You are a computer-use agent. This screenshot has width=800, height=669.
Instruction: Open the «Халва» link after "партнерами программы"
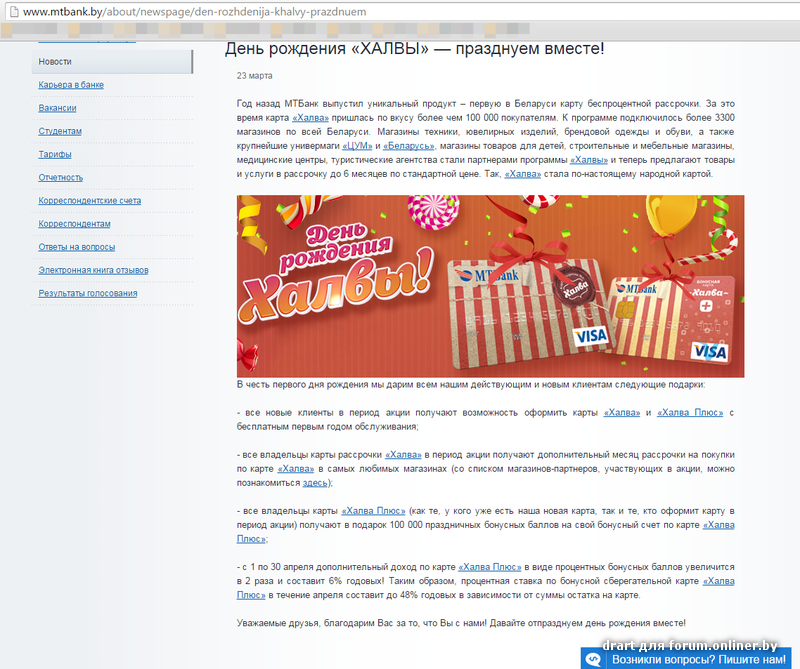pyautogui.click(x=589, y=160)
